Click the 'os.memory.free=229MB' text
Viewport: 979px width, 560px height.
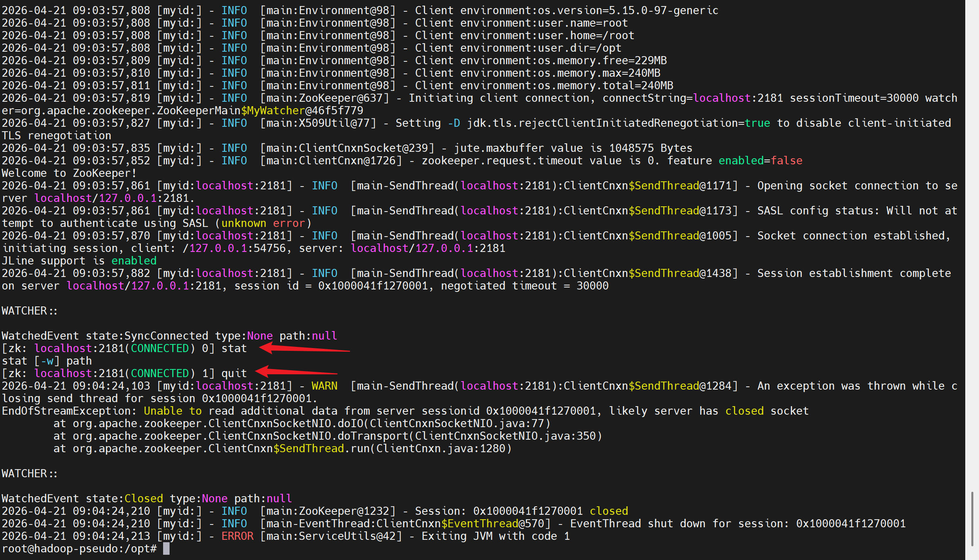pyautogui.click(x=602, y=61)
